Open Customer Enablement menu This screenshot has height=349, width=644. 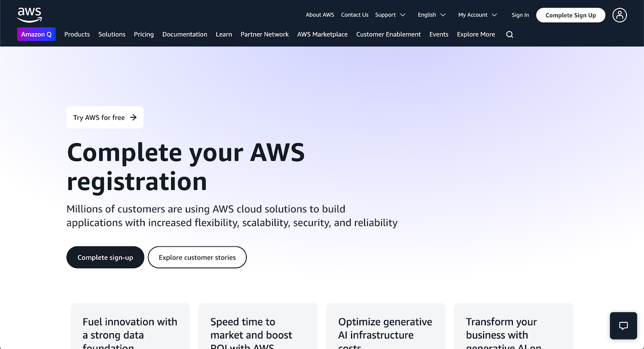coord(388,34)
